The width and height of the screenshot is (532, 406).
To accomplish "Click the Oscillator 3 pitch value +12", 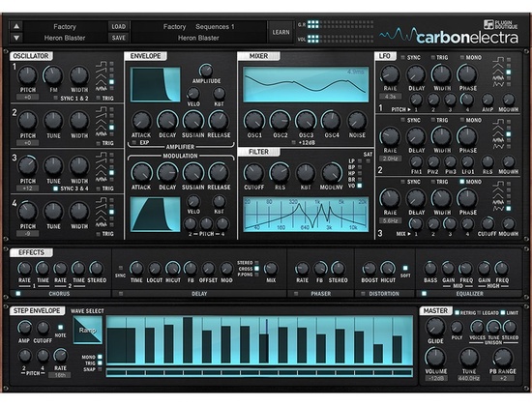I will [x=27, y=188].
